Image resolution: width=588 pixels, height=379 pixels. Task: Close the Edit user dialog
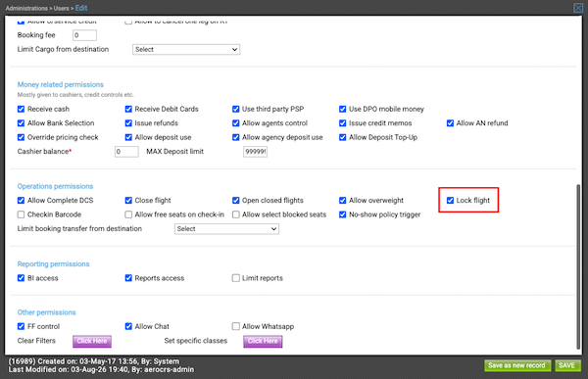pos(578,8)
